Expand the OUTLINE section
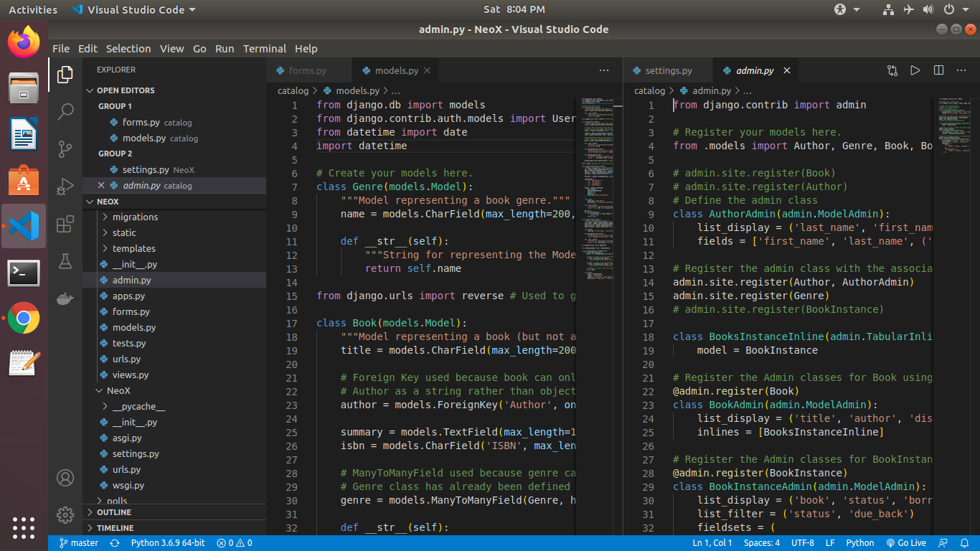This screenshot has height=551, width=980. [114, 512]
